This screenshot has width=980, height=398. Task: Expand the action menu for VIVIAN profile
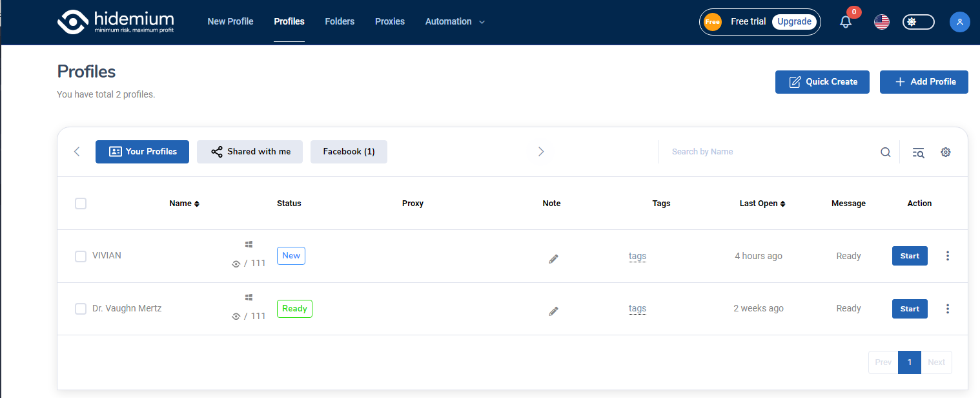tap(947, 256)
